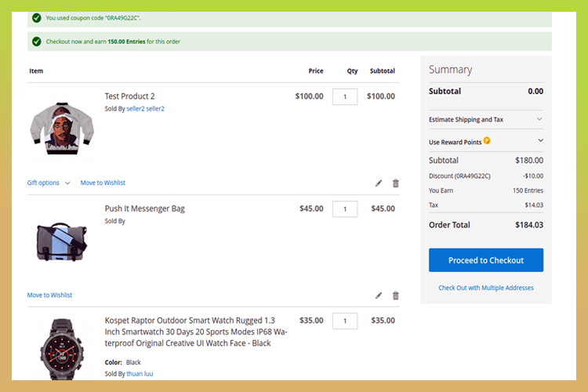The height and width of the screenshot is (392, 588).
Task: Open thuan luu seller profile link
Action: [x=140, y=374]
